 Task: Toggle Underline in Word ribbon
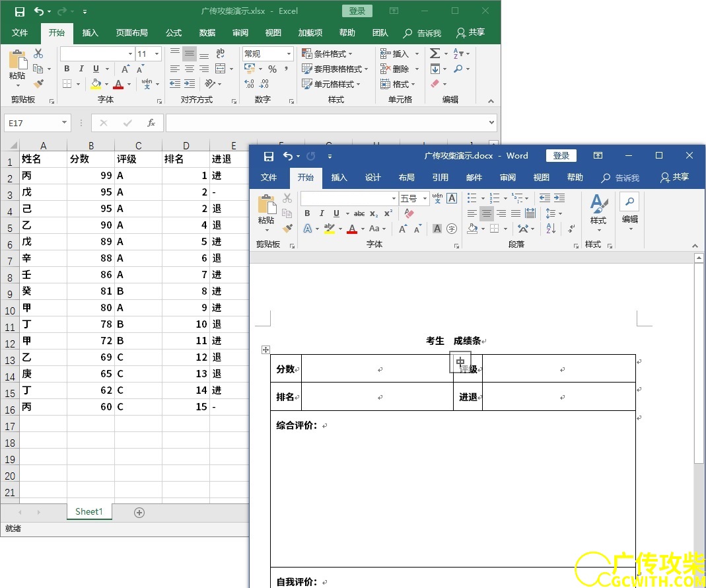tap(336, 213)
